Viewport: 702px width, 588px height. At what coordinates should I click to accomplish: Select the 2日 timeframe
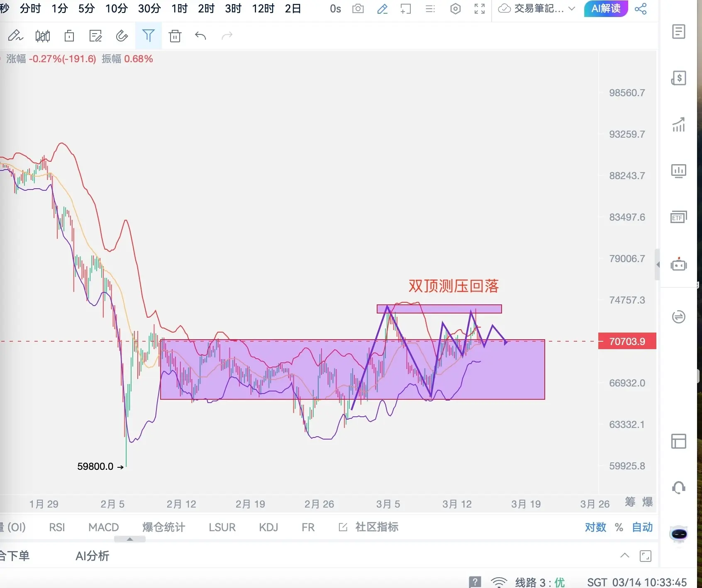pyautogui.click(x=293, y=8)
